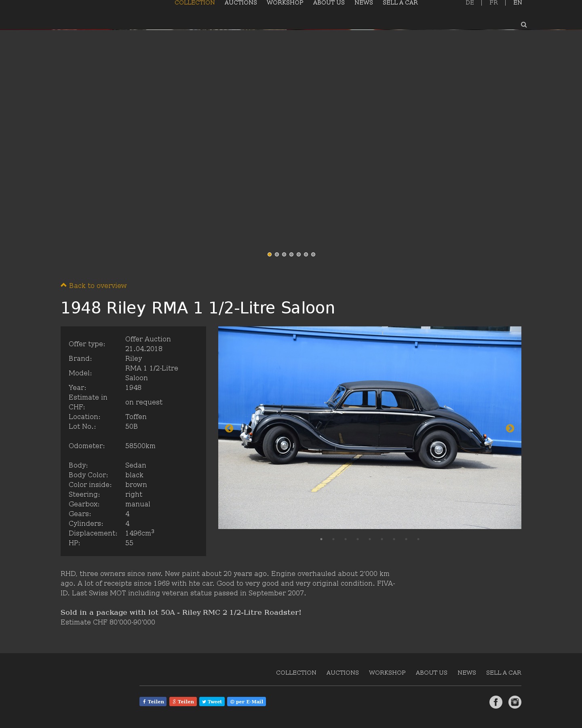Open News in the top navigation
This screenshot has height=728, width=582.
click(x=364, y=3)
